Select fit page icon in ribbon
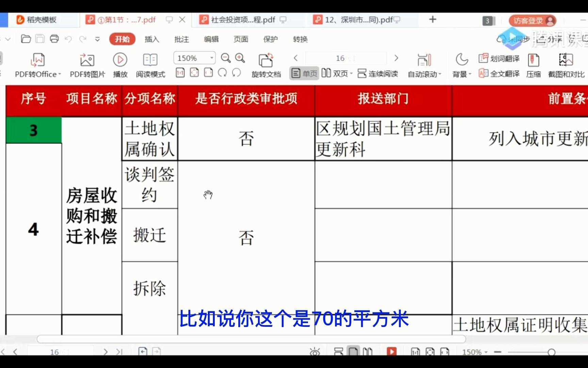The image size is (588, 368). 194,73
